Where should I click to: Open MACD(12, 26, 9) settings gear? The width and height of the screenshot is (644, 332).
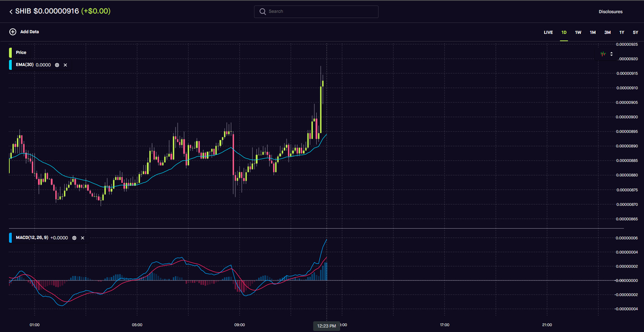74,237
